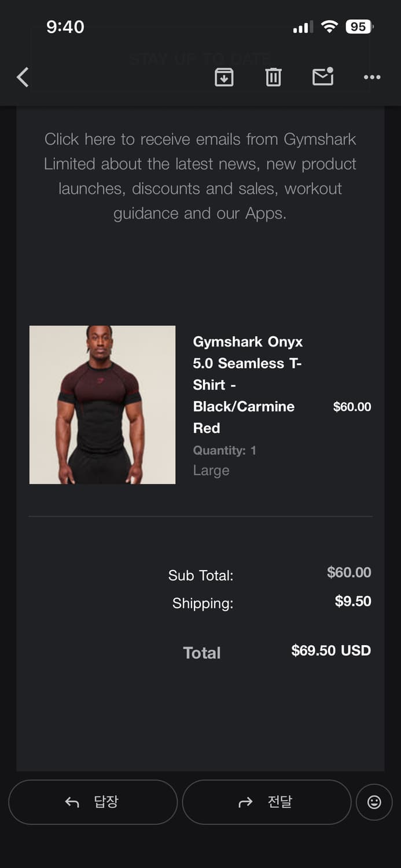The image size is (401, 868).
Task: Add an emoji reaction
Action: [374, 801]
